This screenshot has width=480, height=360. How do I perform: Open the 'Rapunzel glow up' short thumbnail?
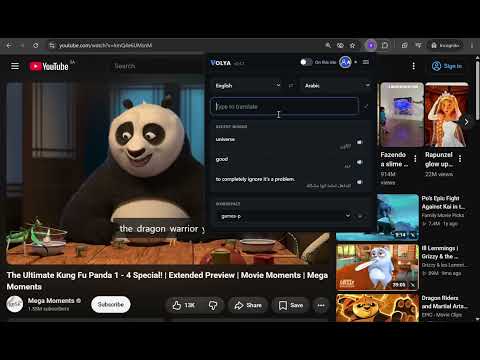447,115
